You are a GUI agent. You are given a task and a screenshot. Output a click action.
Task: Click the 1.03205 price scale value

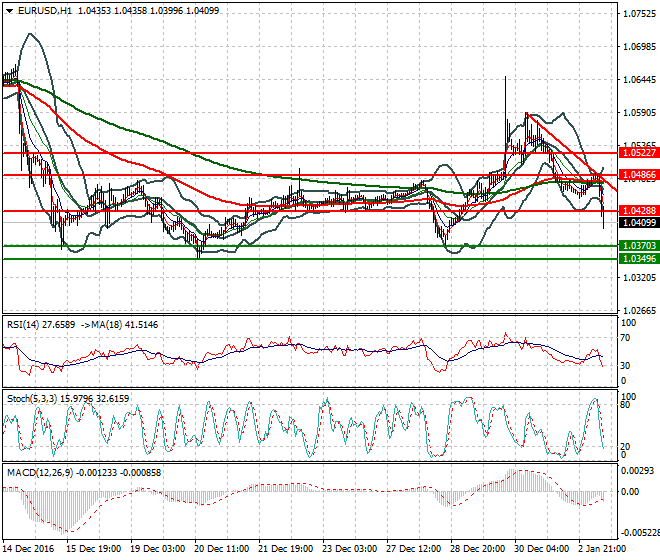coord(639,277)
